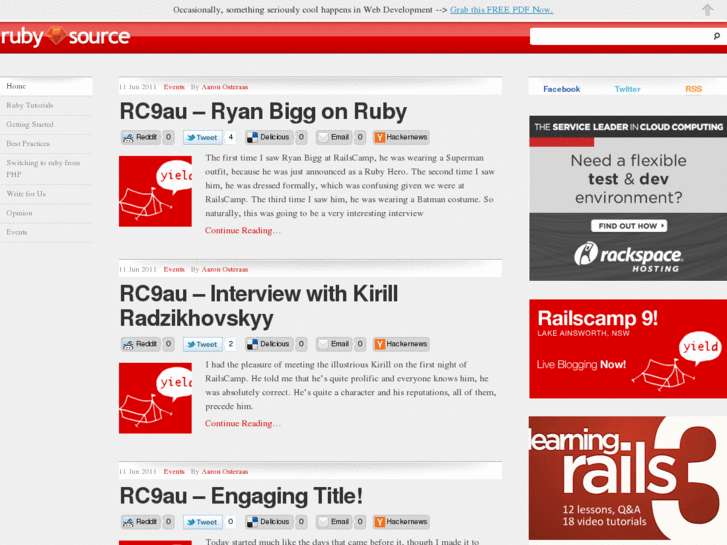Open the yield thumbnail of Ryan Bigg article

pos(155,191)
